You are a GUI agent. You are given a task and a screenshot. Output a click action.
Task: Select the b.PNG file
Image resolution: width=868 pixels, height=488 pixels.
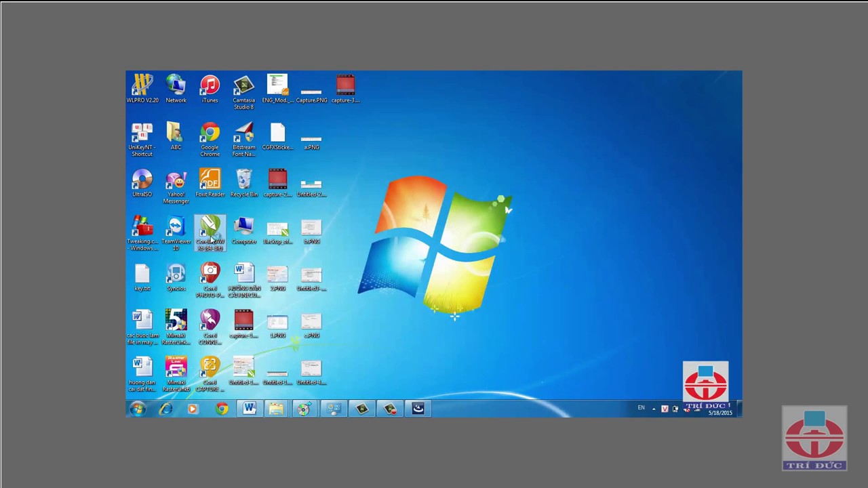pyautogui.click(x=311, y=230)
